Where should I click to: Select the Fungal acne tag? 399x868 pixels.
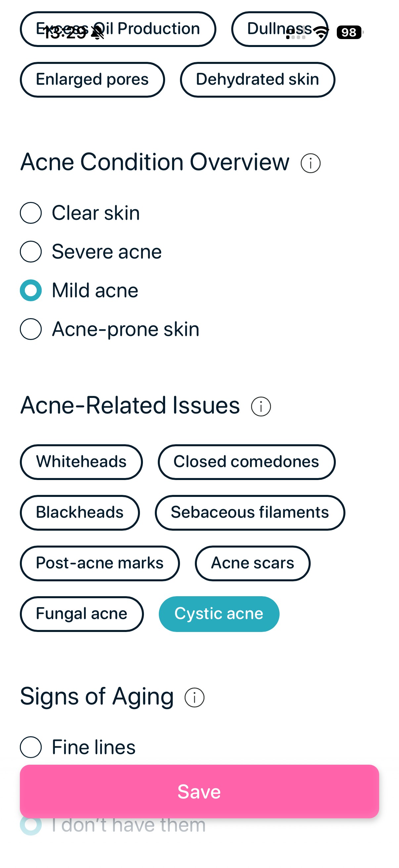pos(82,614)
